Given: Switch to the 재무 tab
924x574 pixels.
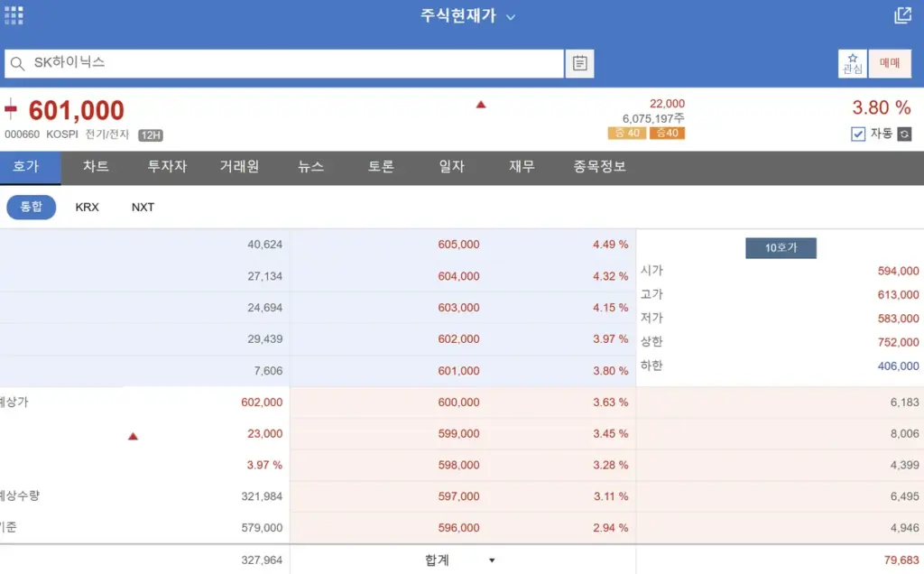Looking at the screenshot, I should coord(522,167).
